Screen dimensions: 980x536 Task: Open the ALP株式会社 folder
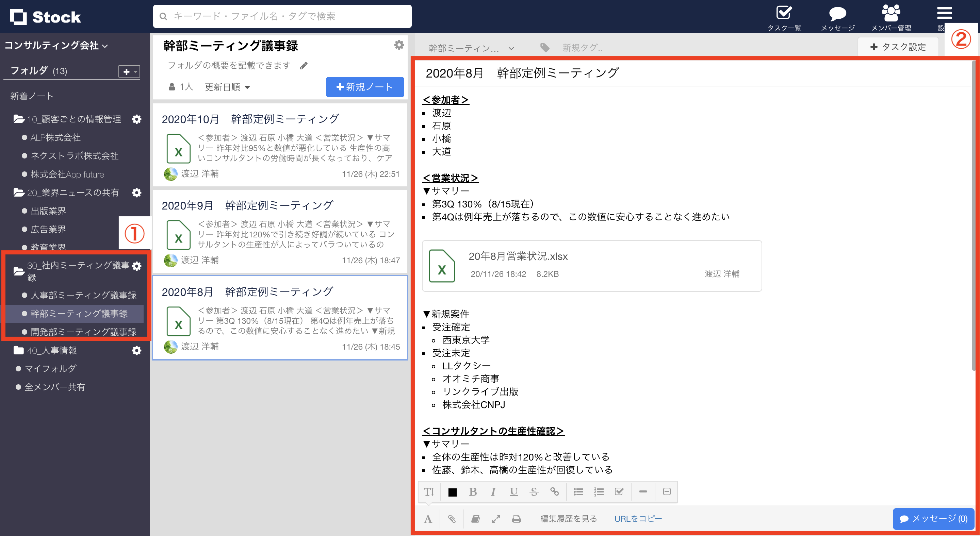click(55, 138)
